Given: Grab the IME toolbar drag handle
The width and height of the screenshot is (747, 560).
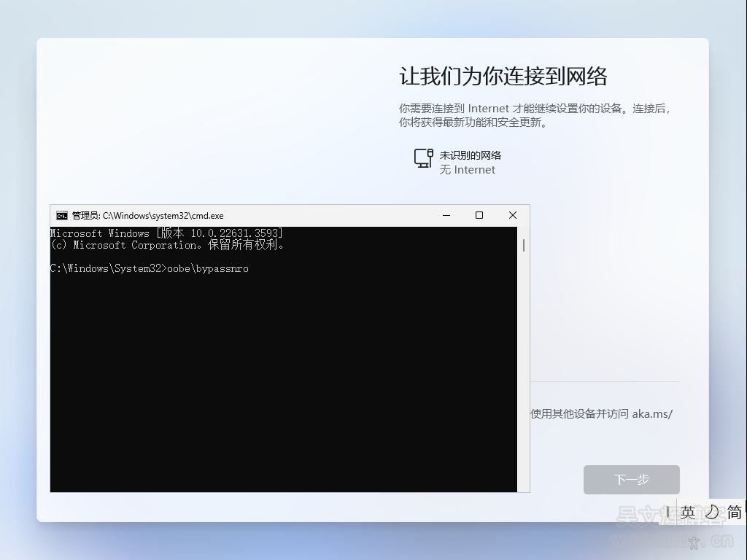Looking at the screenshot, I should 667,512.
